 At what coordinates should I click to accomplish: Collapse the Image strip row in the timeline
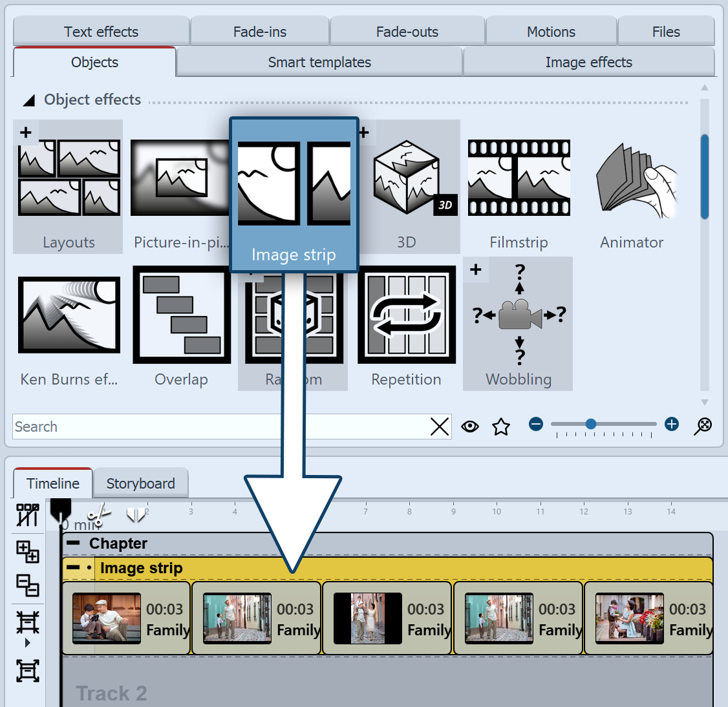[73, 568]
